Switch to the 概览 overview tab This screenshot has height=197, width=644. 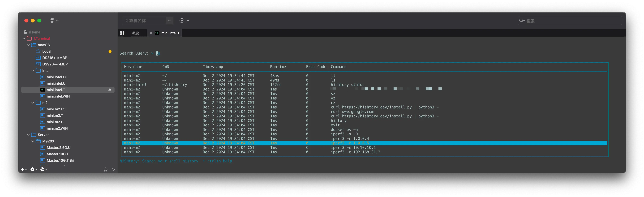pyautogui.click(x=136, y=33)
